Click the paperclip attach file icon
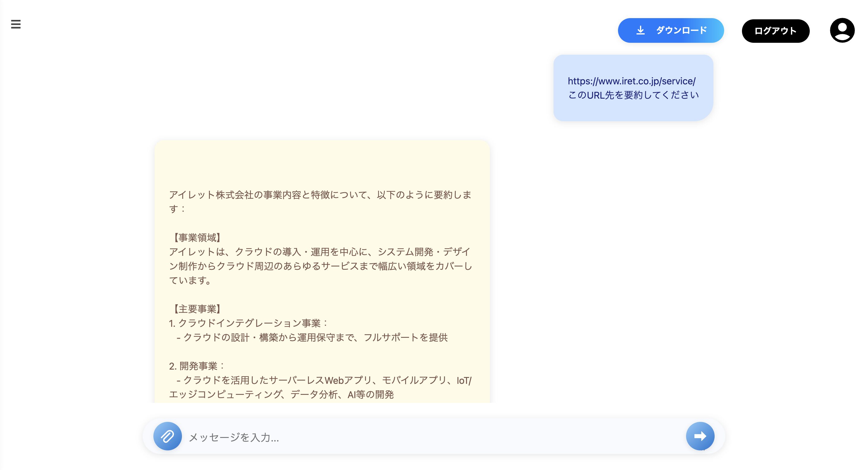This screenshot has height=470, width=868. point(167,436)
